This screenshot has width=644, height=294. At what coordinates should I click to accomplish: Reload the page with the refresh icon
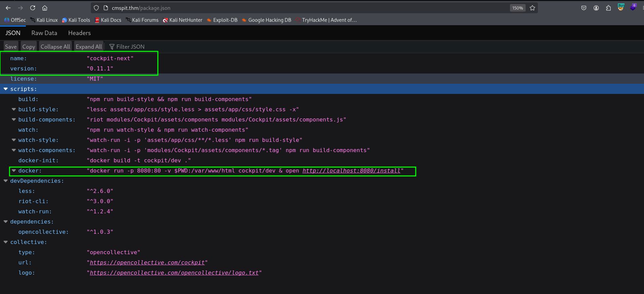coord(33,8)
